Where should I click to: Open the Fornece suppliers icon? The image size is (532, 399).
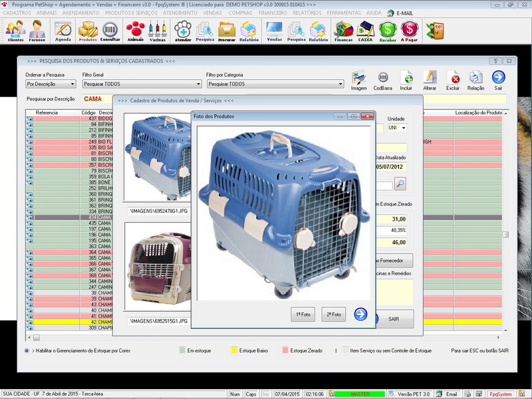[x=37, y=31]
